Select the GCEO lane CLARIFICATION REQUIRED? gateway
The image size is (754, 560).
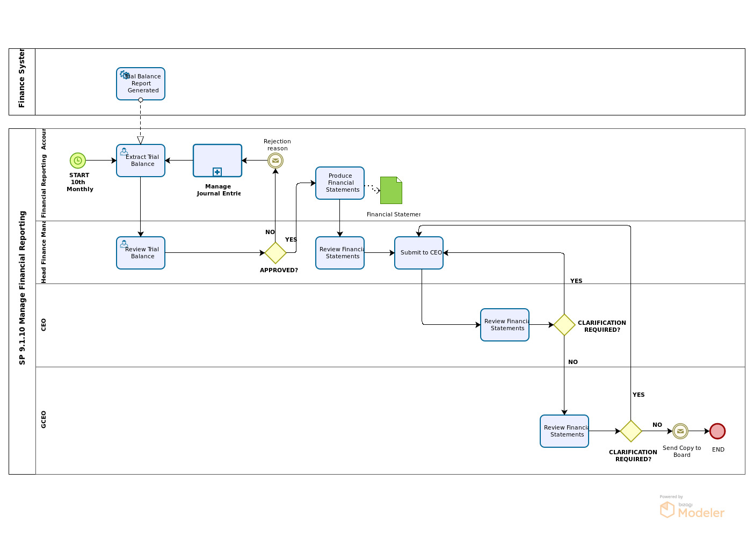(631, 431)
